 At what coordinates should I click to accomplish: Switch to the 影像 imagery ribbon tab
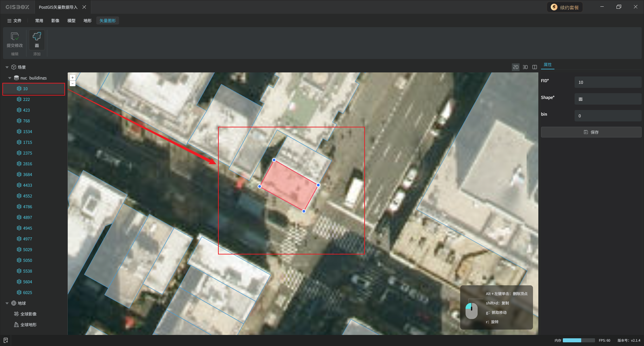click(x=55, y=21)
